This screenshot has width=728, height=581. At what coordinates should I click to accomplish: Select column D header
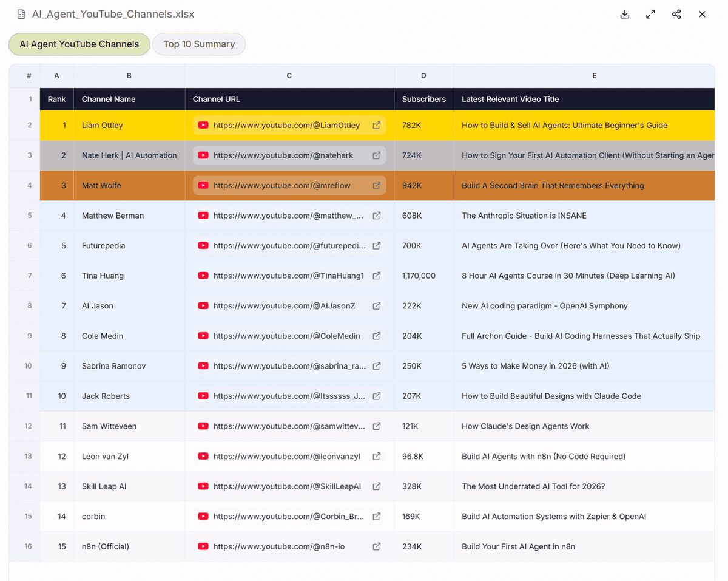coord(424,76)
